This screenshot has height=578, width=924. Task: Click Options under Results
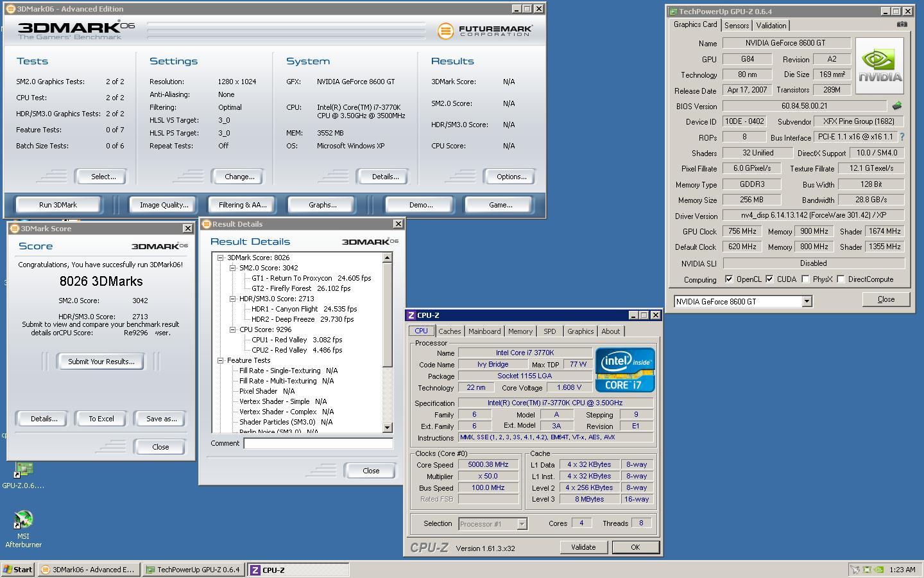tap(511, 177)
